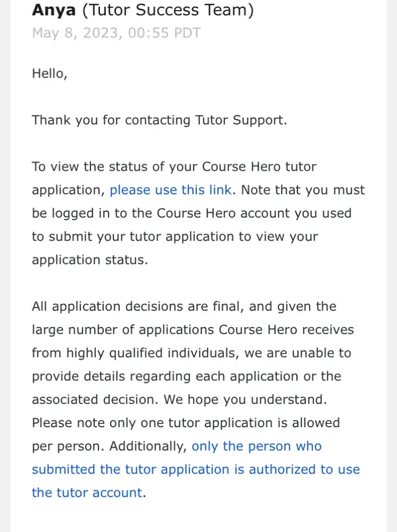
Task: Click the sender name "Anya"
Action: click(x=54, y=10)
